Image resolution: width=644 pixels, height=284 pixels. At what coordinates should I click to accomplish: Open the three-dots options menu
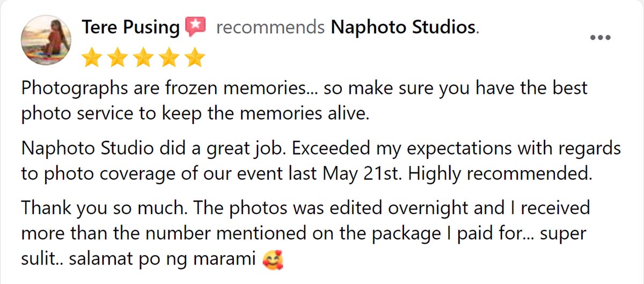click(x=600, y=38)
